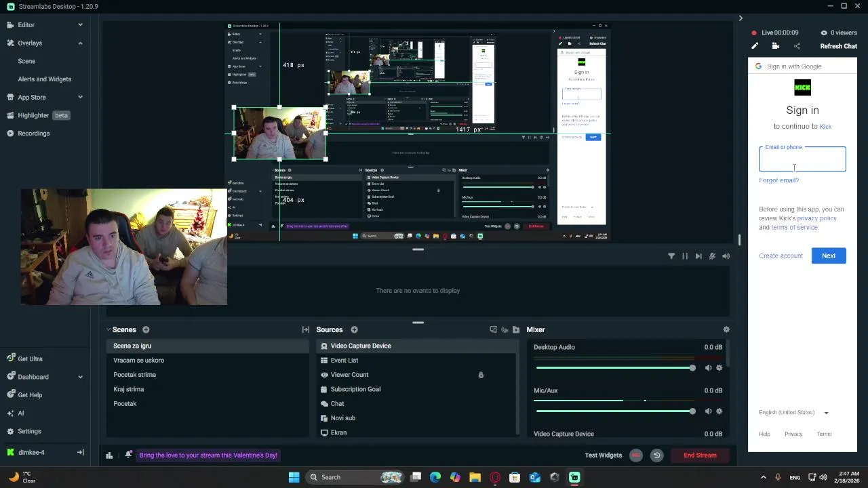
Task: Open the notifications bell icon
Action: pyautogui.click(x=128, y=455)
